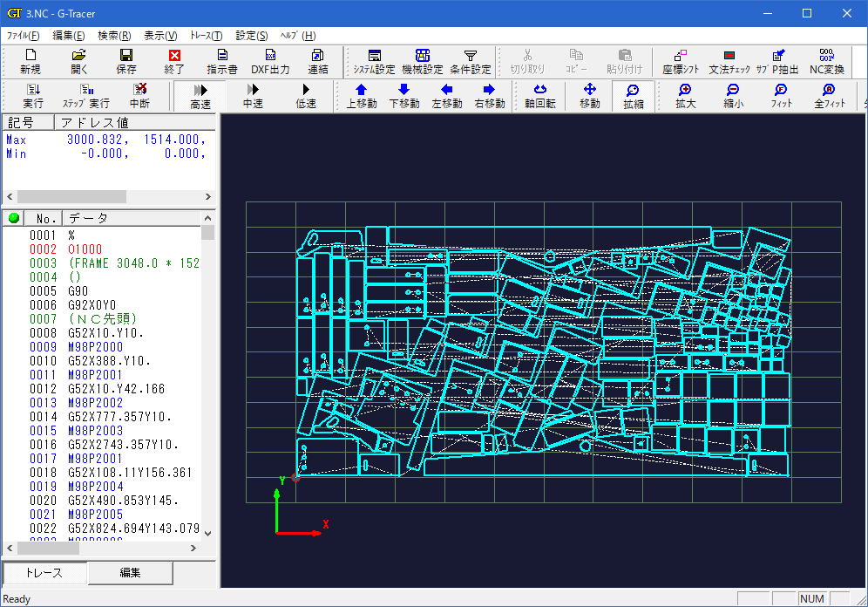Open the 設定(S) menu
Screen dimensions: 868x607
tap(251, 36)
